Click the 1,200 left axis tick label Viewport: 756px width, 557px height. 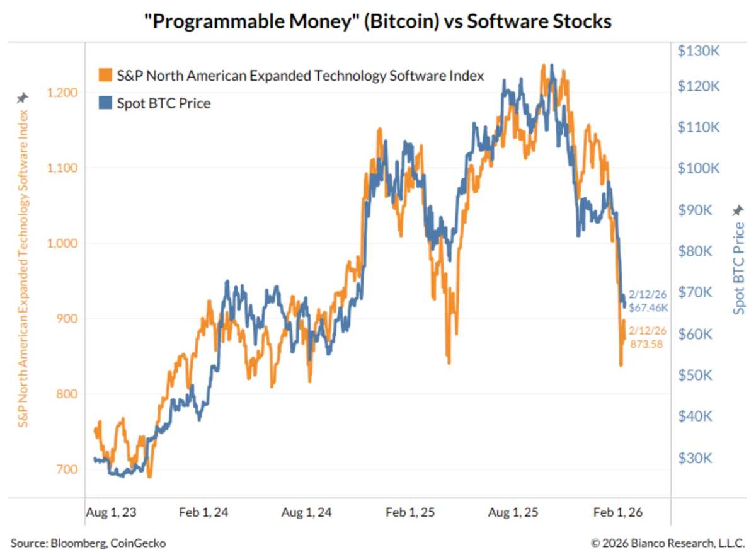tap(62, 93)
